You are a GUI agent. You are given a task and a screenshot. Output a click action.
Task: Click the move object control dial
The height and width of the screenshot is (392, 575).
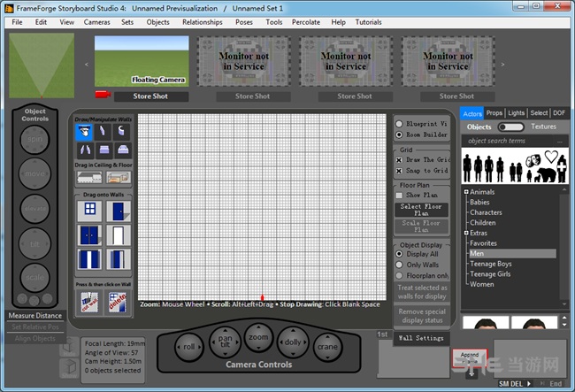(34, 173)
